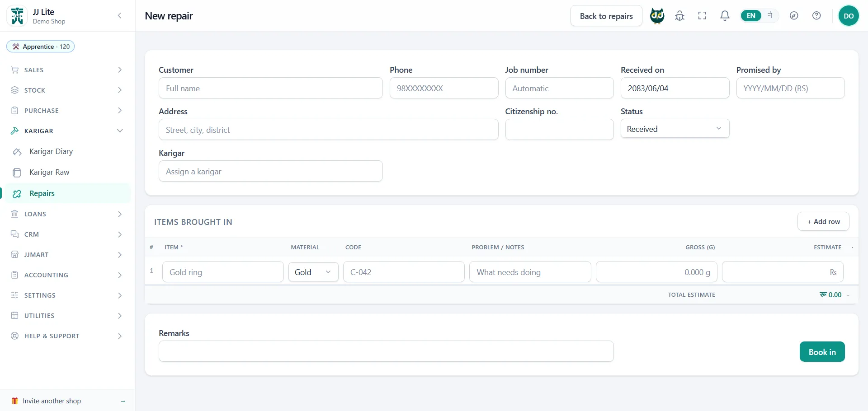This screenshot has height=411, width=868.
Task: Open the Gold material dropdown
Action: (313, 272)
